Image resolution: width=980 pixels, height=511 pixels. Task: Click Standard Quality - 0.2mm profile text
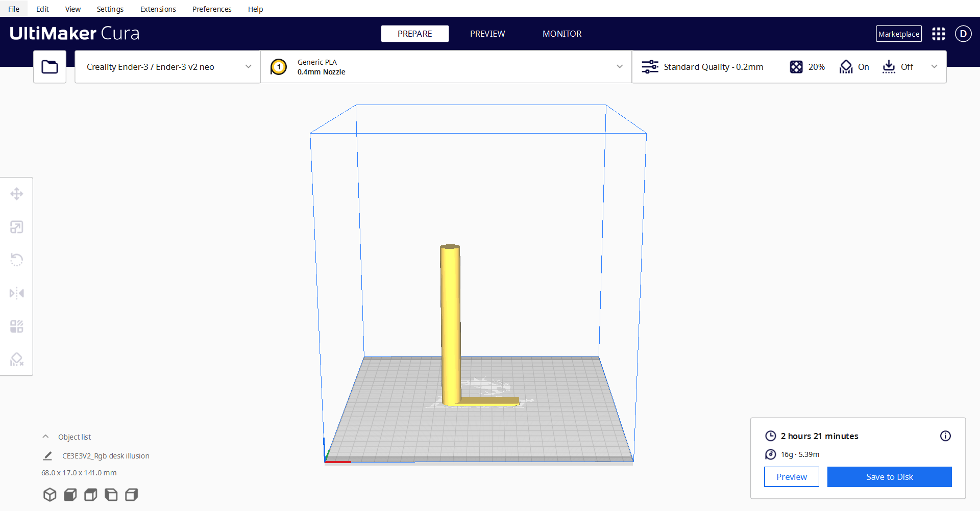[x=714, y=67]
